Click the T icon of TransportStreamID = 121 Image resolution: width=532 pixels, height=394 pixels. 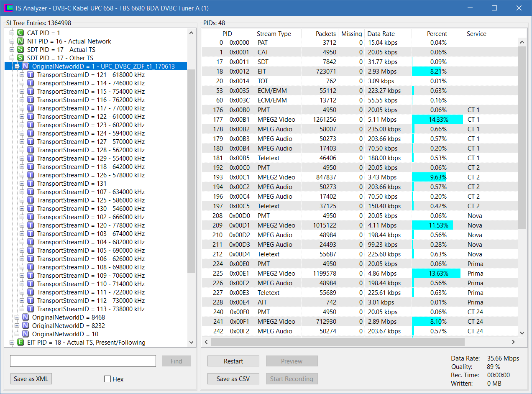click(x=31, y=74)
